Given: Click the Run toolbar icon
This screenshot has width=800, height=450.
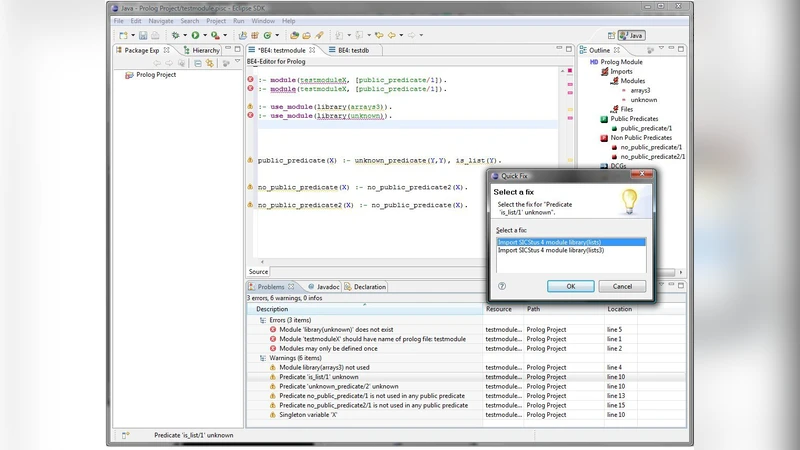Looking at the screenshot, I should (x=194, y=35).
